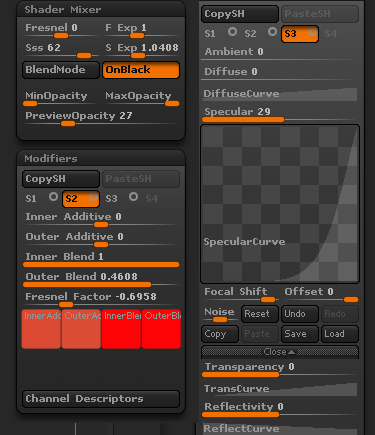
Task: Click the Diffuse slider
Action: click(x=280, y=75)
